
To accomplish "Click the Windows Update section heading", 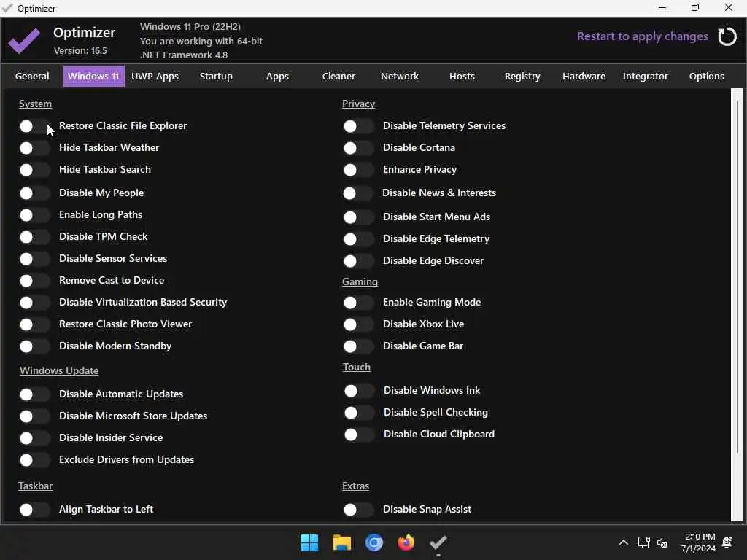I will (59, 370).
